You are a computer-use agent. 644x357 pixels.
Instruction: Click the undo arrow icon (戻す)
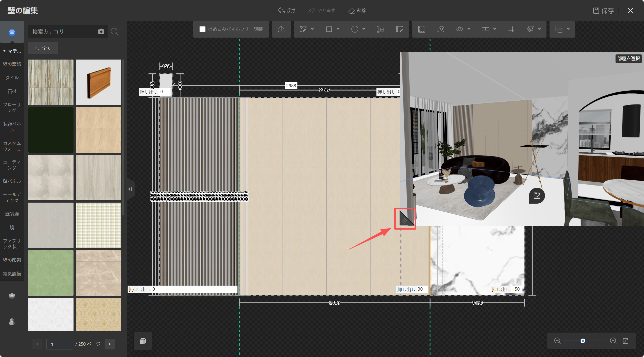[281, 10]
